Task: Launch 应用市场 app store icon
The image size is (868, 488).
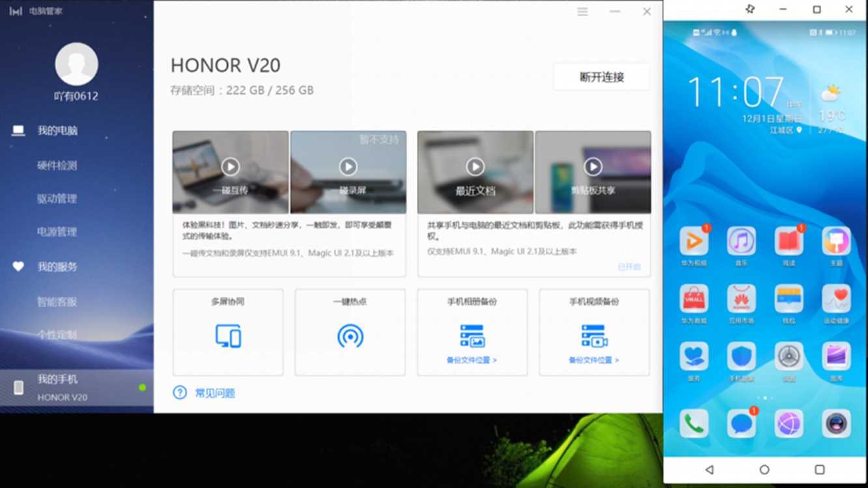Action: tap(741, 299)
